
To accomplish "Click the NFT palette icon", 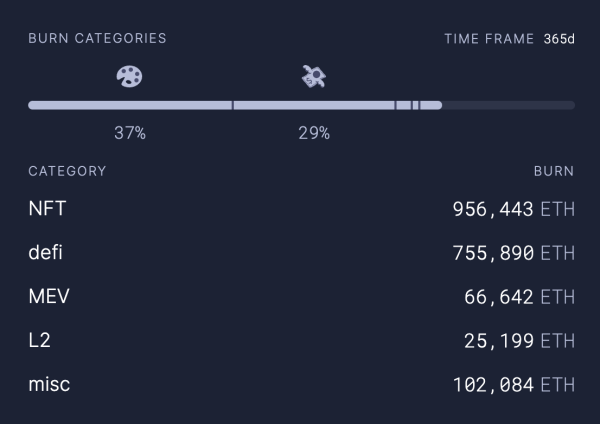I will tap(129, 76).
